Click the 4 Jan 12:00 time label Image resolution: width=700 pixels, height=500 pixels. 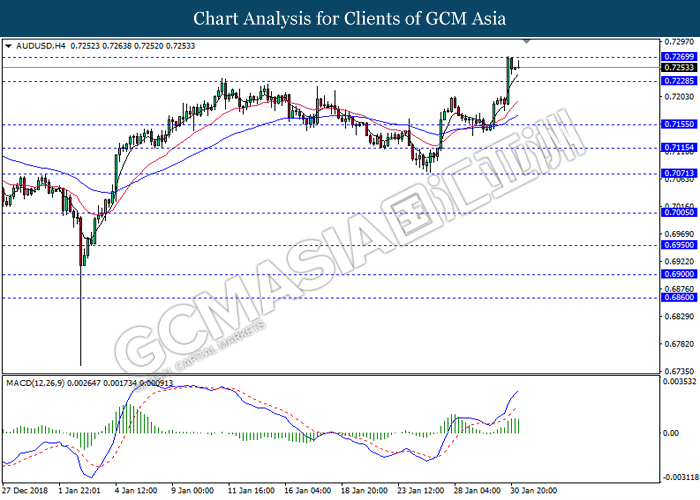coord(136,490)
